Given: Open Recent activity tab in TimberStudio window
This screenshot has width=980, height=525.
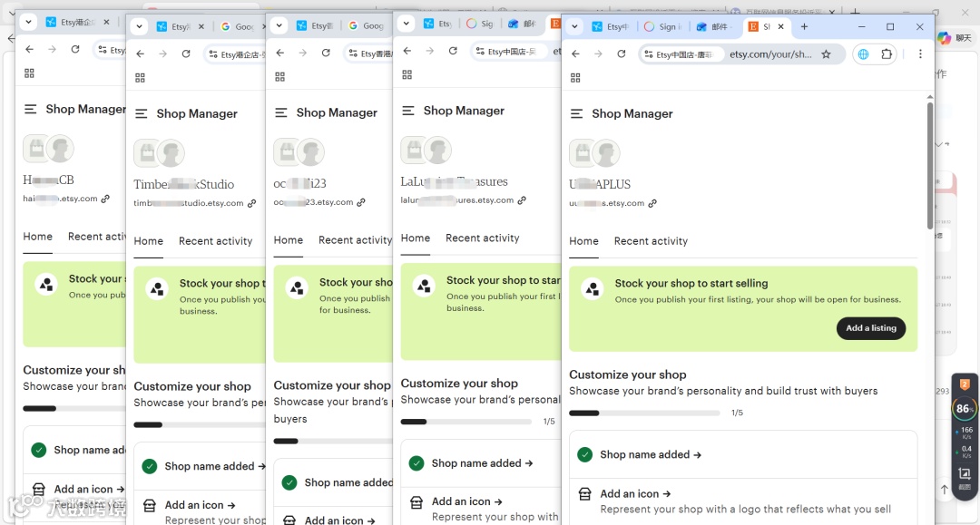Looking at the screenshot, I should pos(216,241).
